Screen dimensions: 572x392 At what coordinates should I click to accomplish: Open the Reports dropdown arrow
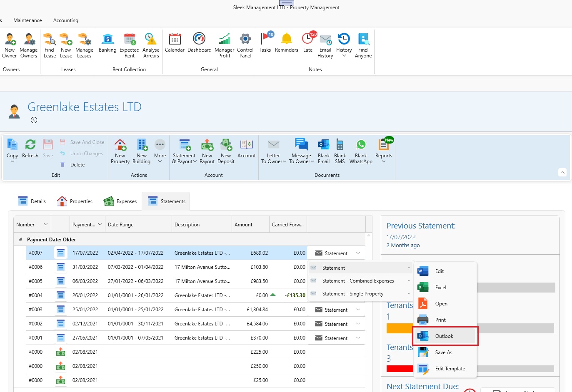384,162
